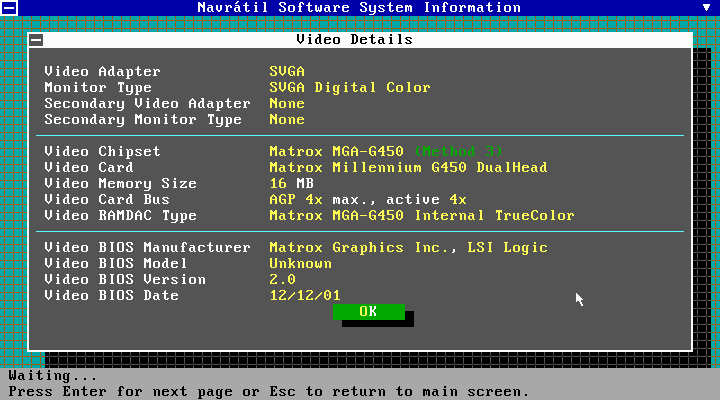Select 'Matrox MGA-G450' chipset value
The width and height of the screenshot is (720, 400).
(337, 152)
